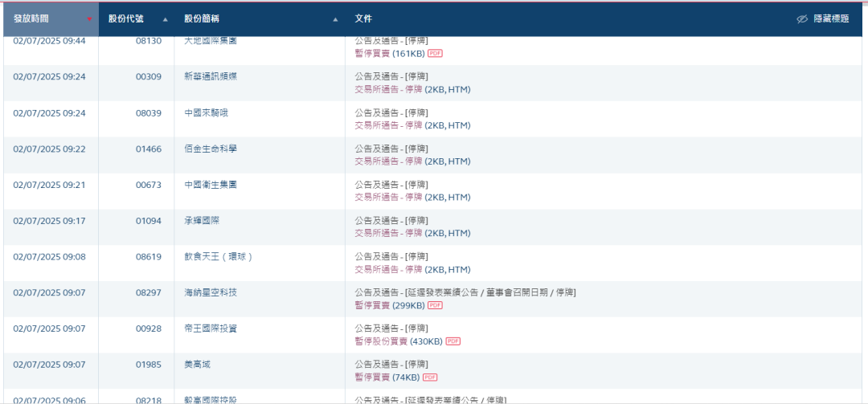Click stock code 00309
The height and width of the screenshot is (404, 868).
tap(149, 76)
